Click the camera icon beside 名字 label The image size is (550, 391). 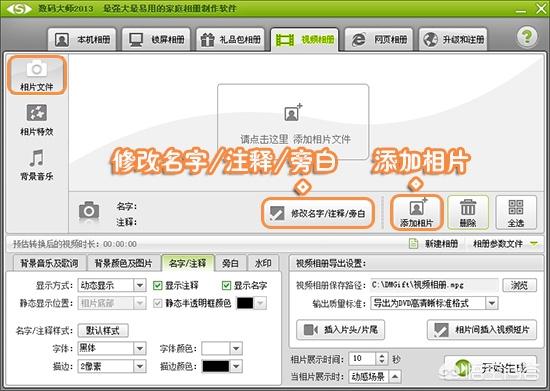point(89,211)
